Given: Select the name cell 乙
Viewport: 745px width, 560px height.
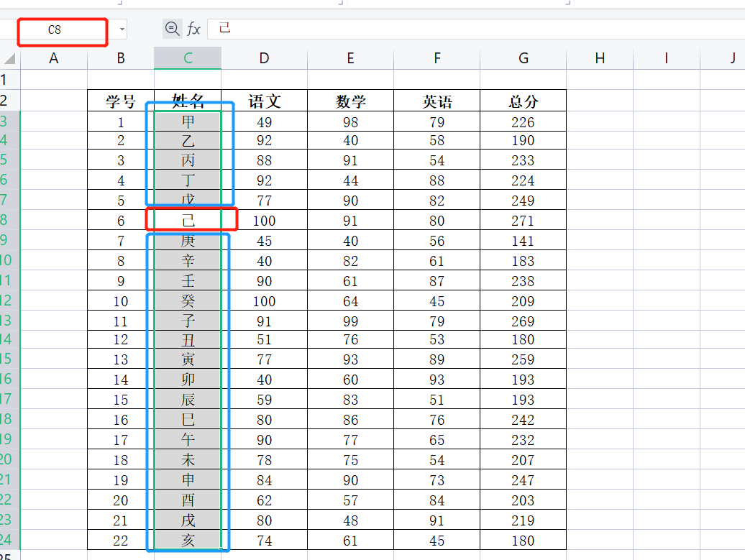Looking at the screenshot, I should click(188, 141).
